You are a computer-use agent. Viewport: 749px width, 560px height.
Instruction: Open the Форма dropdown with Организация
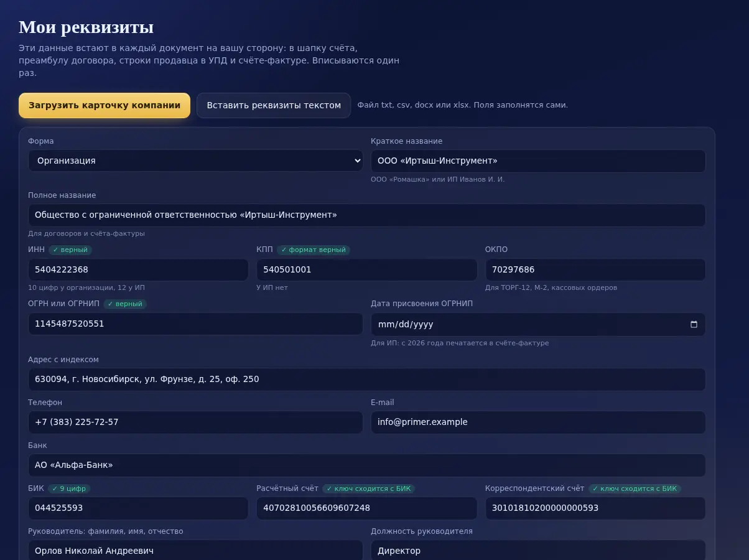tap(195, 161)
